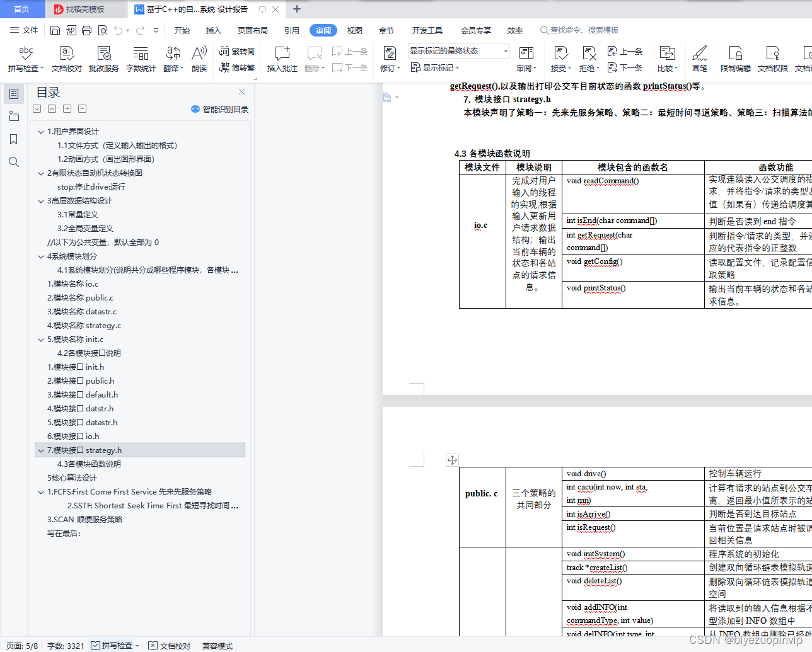Select 7.模块接口 strategy.h in outline
Image resolution: width=812 pixels, height=652 pixels.
point(141,450)
